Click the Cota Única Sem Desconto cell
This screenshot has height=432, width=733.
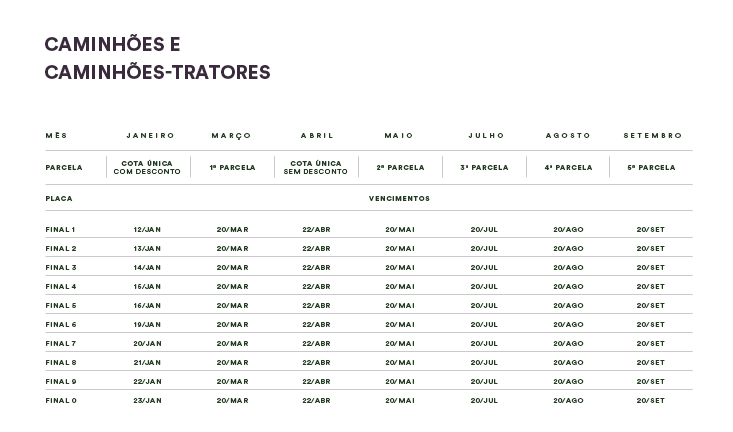coord(316,168)
